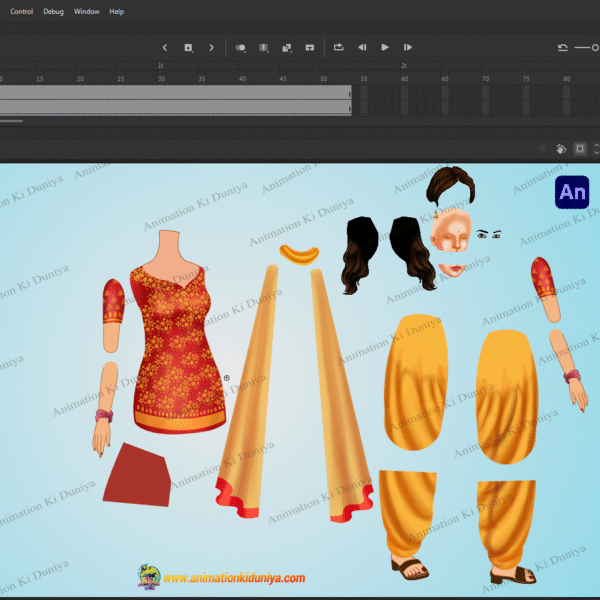Click the stage zoom stepper arrows
The image size is (600, 600).
596,148
